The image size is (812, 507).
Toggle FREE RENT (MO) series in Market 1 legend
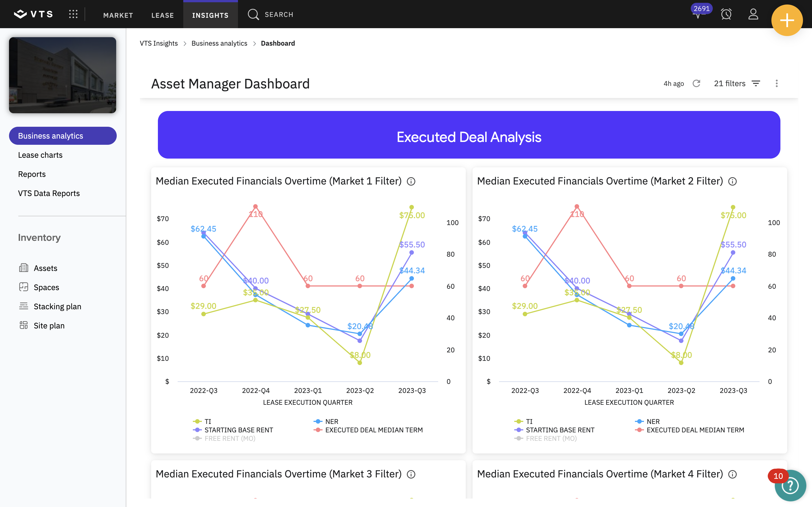[x=224, y=438]
